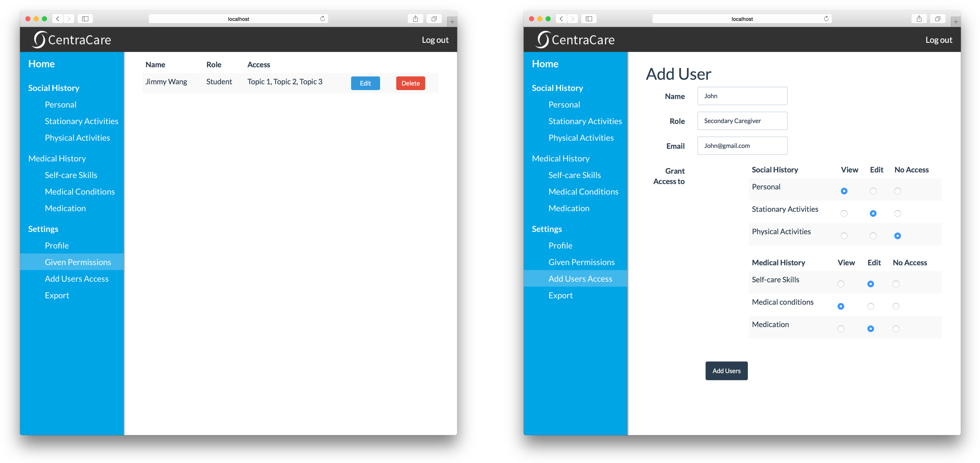Image resolution: width=980 pixels, height=463 pixels.
Task: Open new tab plus in left window
Action: click(x=452, y=21)
